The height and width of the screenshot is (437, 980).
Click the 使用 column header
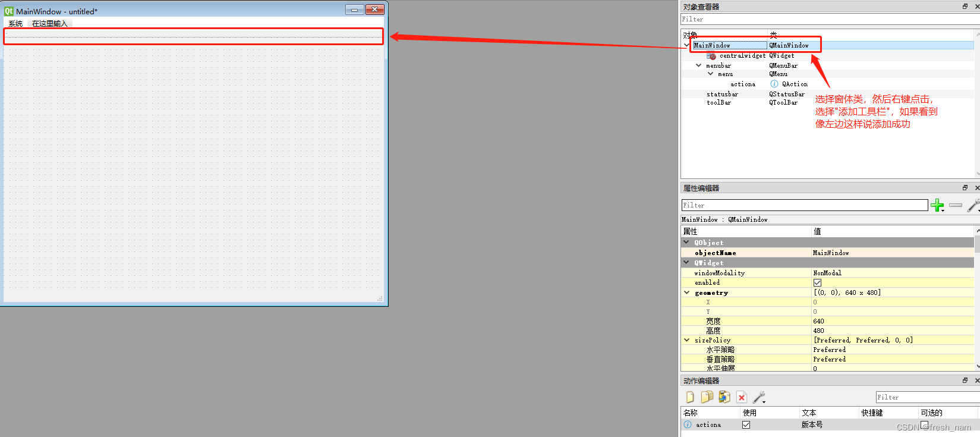[770, 413]
